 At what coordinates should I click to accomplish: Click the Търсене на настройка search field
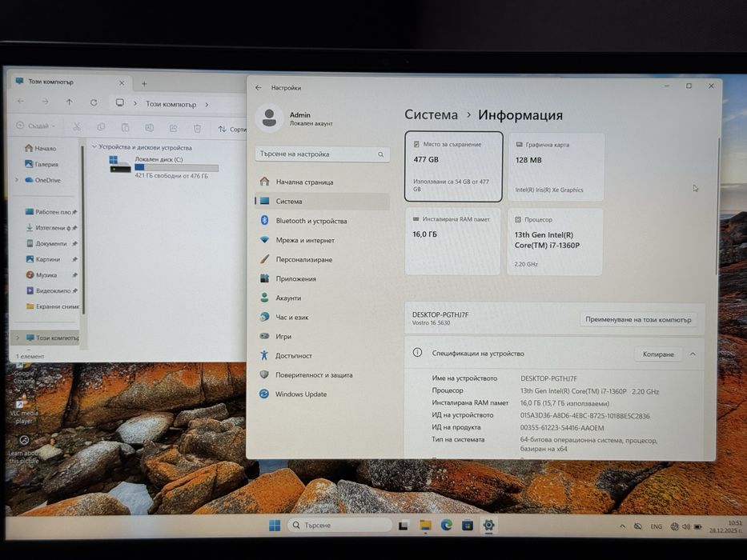click(x=322, y=154)
